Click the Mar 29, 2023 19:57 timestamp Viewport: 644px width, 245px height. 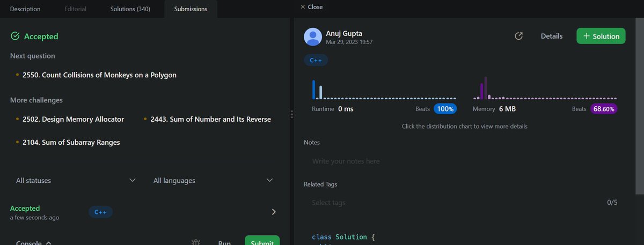[x=349, y=42]
